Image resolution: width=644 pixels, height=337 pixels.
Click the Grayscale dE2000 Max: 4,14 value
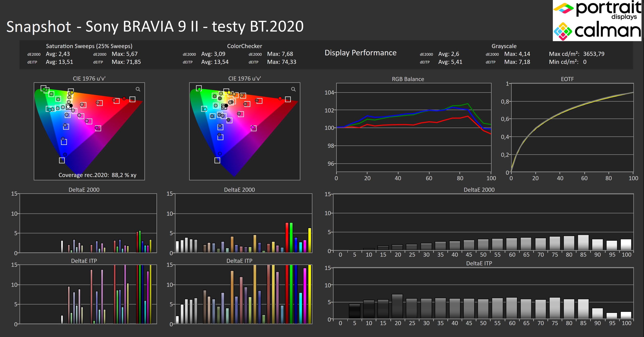pos(517,54)
